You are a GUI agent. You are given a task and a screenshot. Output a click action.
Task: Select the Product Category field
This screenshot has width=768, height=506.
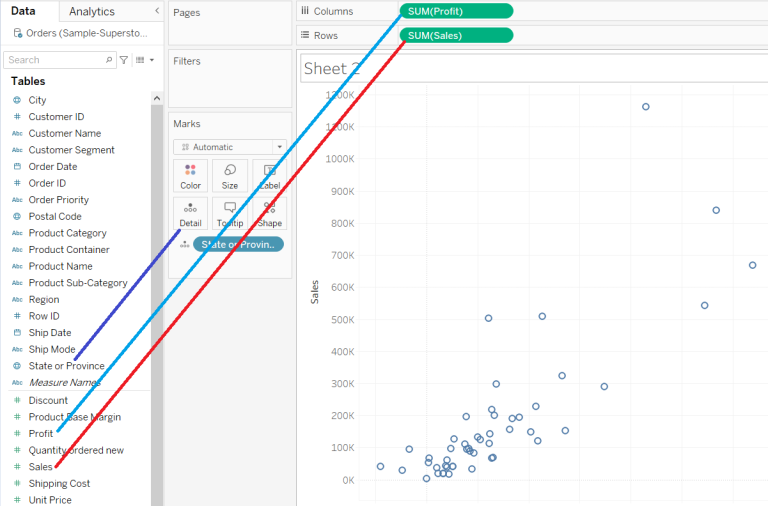(x=68, y=233)
